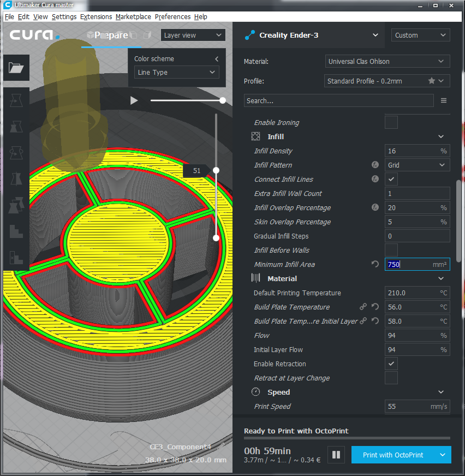Viewport: 465px width, 476px height.
Task: Reset Build Plate Temp Initial Layer value
Action: [375, 321]
